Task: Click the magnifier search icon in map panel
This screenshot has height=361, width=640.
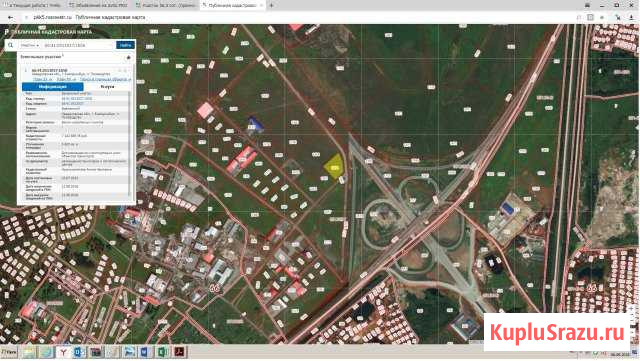Action: pyautogui.click(x=11, y=45)
